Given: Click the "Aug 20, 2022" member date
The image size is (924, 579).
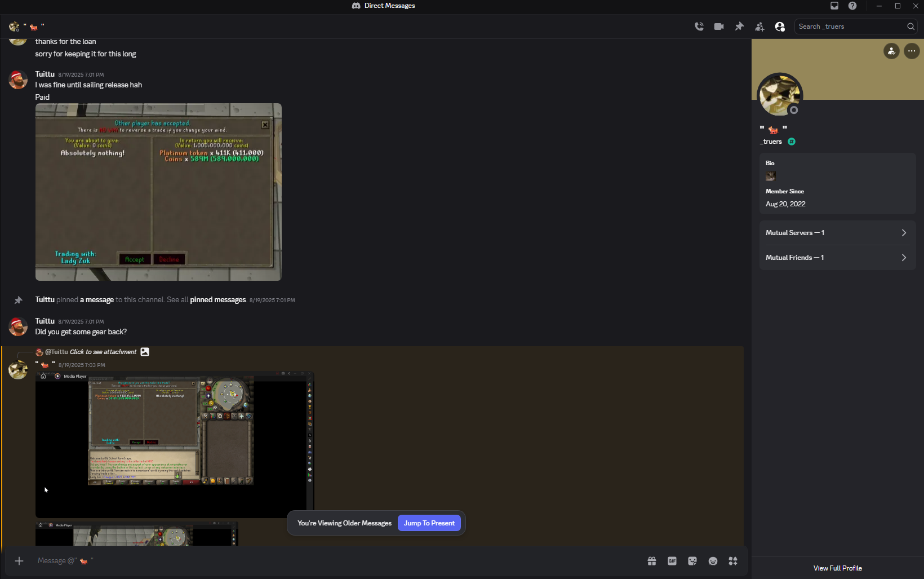Looking at the screenshot, I should [785, 204].
